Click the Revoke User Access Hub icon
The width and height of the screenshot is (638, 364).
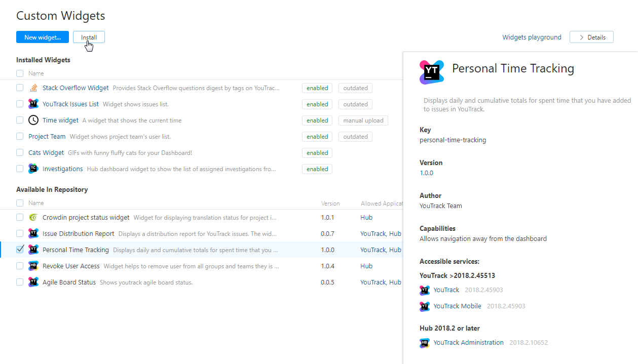(x=33, y=266)
